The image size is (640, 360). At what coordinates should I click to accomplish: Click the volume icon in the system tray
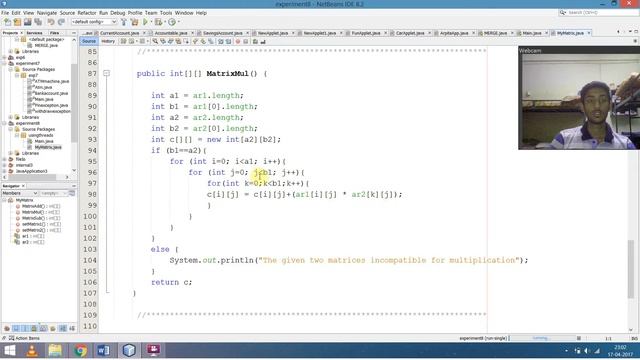587,351
